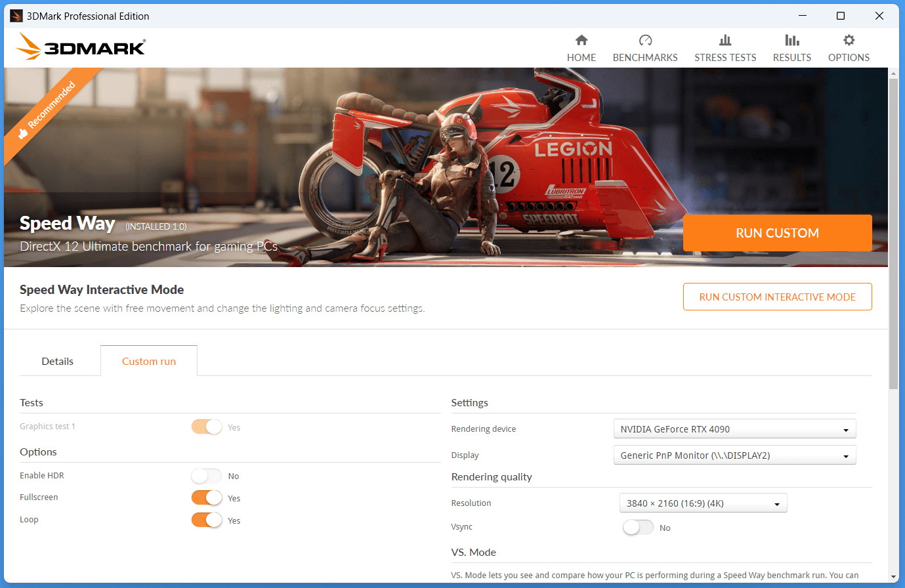Click the Settings section heading
Screen dimensions: 905x588
(470, 402)
